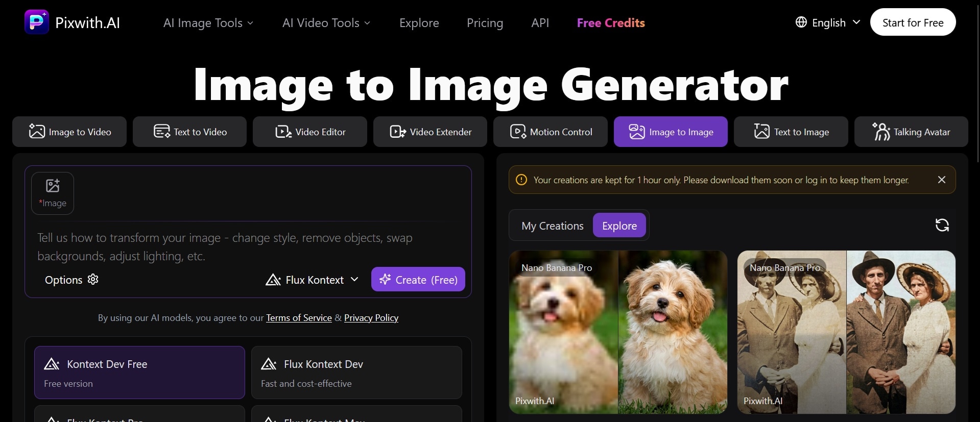980x422 pixels.
Task: Open the Video Editor tool
Action: click(x=310, y=132)
